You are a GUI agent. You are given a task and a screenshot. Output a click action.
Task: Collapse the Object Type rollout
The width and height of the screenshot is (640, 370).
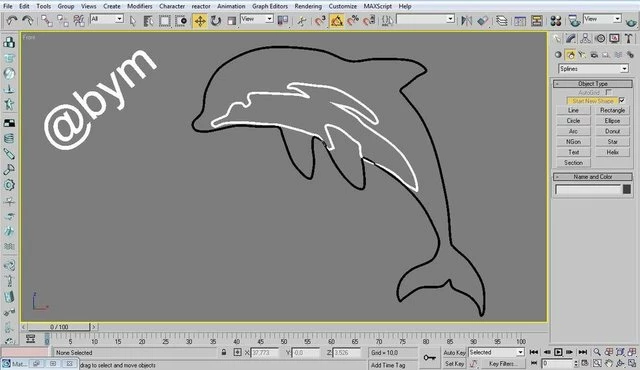pyautogui.click(x=593, y=84)
